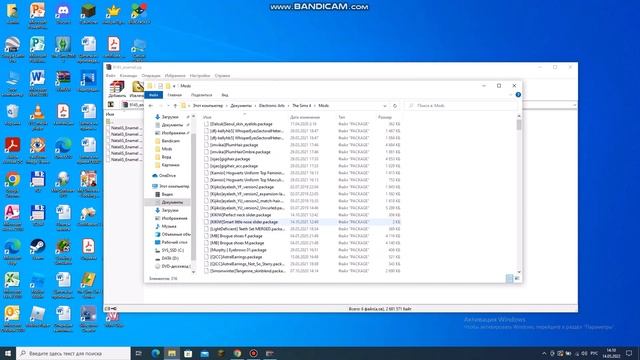Select Bandicam folder in quick access
This screenshot has height=360, width=640.
170,141
